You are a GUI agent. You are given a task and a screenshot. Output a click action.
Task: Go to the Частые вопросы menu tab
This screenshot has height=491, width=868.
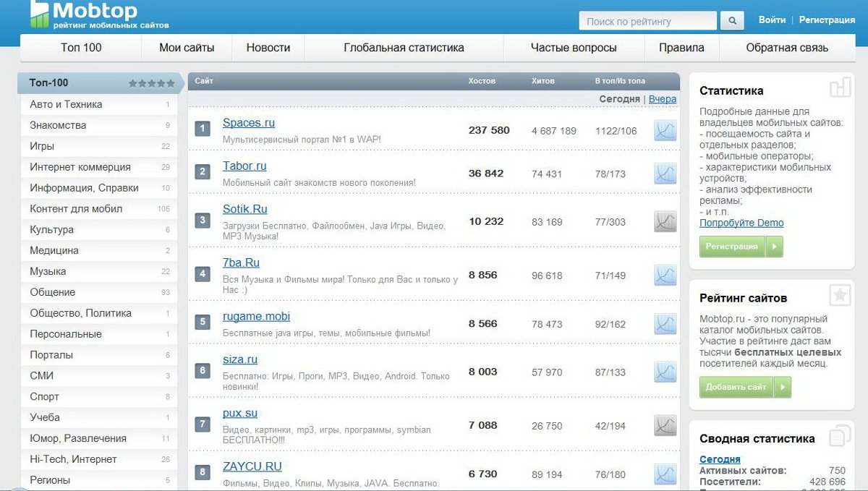pyautogui.click(x=574, y=48)
